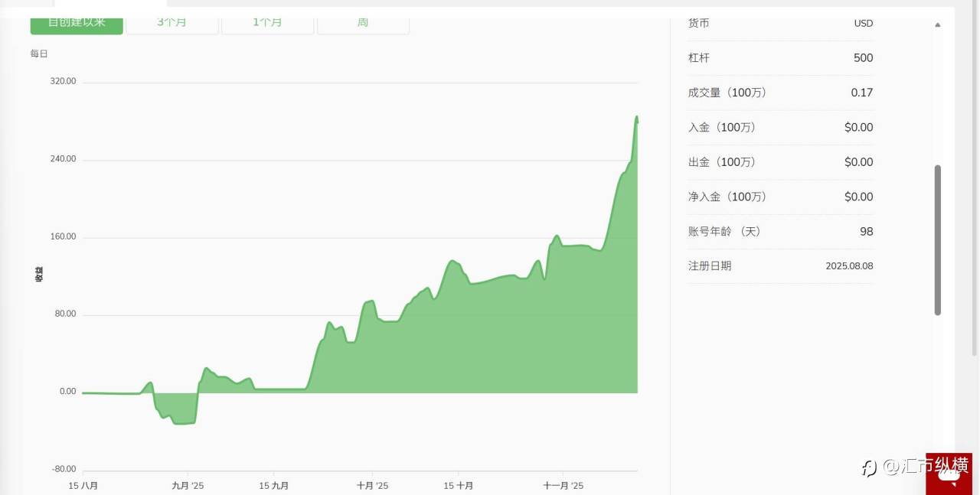Click the 每日 label above the chart

coord(39,54)
